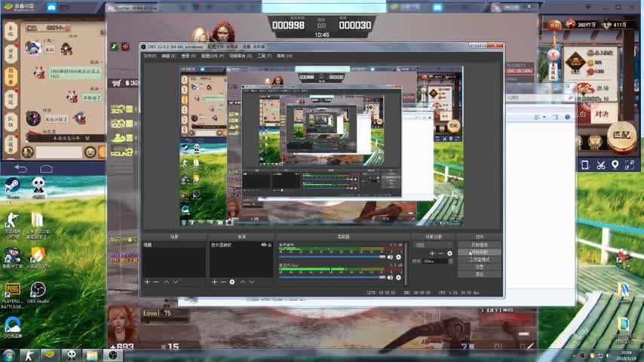The width and height of the screenshot is (644, 362).
Task: Add a source with the plus icon in Sources panel
Action: click(214, 282)
